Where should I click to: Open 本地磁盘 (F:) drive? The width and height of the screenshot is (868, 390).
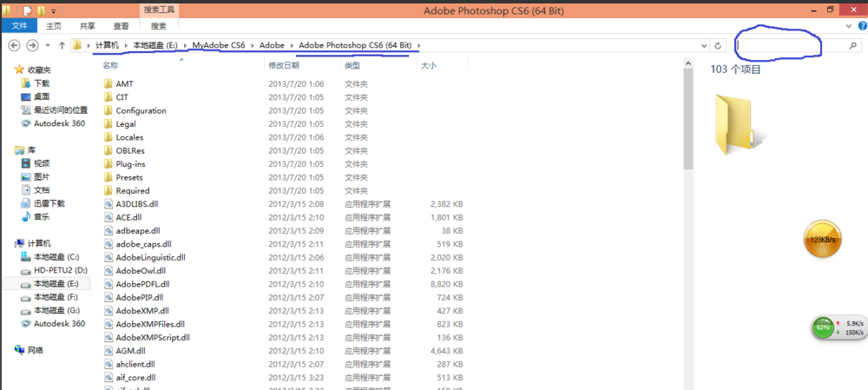click(x=49, y=297)
